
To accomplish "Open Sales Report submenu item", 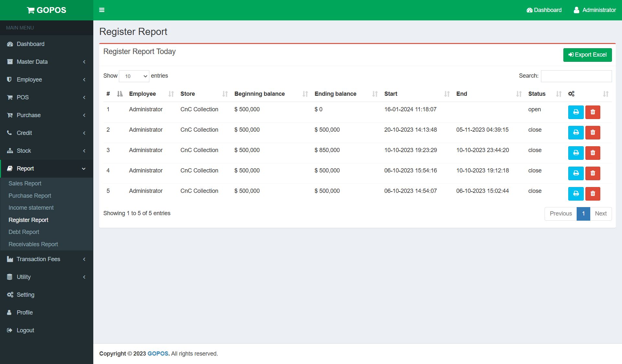I will (25, 183).
